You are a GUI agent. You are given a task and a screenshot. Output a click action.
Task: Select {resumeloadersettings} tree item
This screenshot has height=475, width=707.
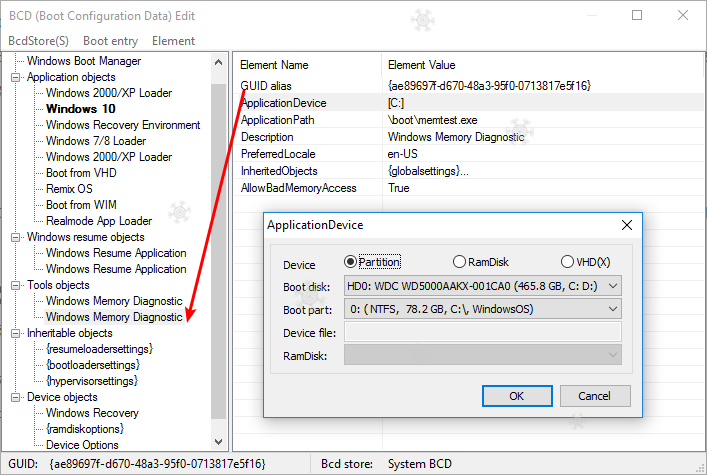tap(99, 349)
